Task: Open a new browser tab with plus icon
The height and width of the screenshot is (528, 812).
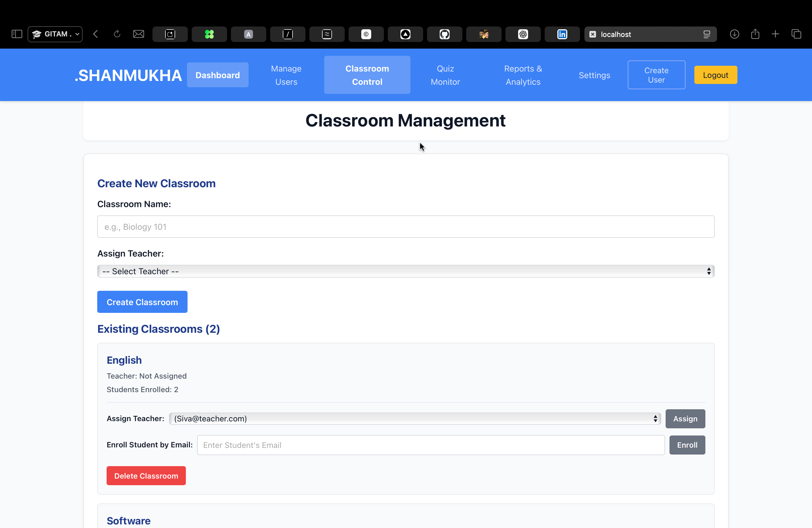Action: 776,34
